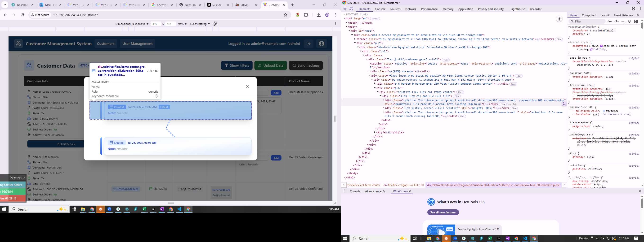The height and width of the screenshot is (242, 644).
Task: Toggle the device toolbar icon in DevTools
Action: [x=351, y=9]
